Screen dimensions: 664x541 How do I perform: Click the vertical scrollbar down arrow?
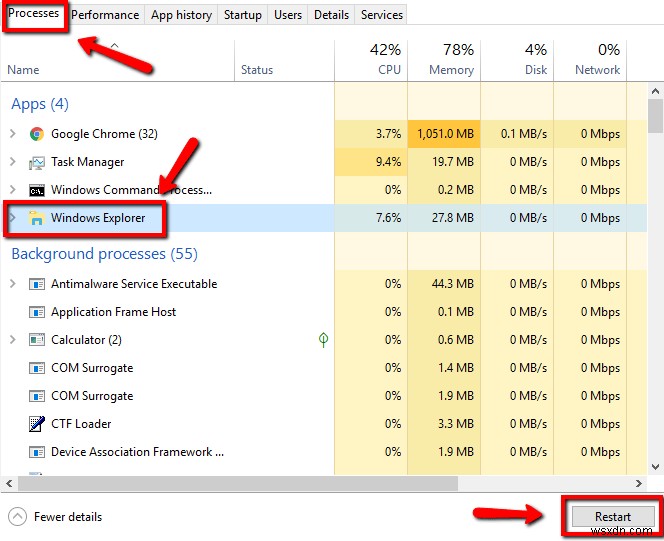655,467
